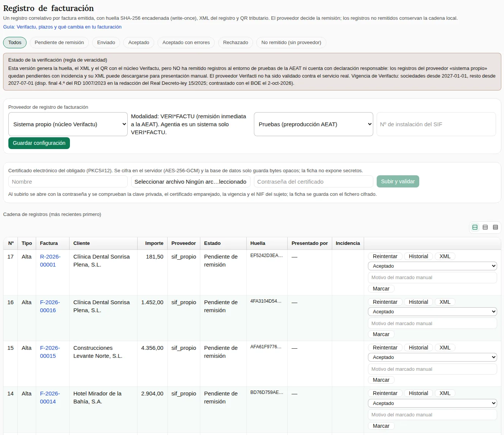This screenshot has width=504, height=435.
Task: Open invoice link R-2026-00001
Action: [50, 260]
